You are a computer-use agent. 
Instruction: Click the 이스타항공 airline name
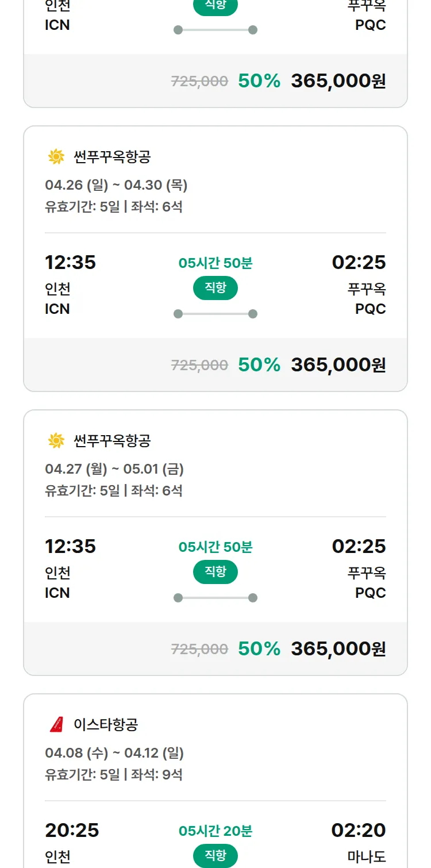pos(106,724)
